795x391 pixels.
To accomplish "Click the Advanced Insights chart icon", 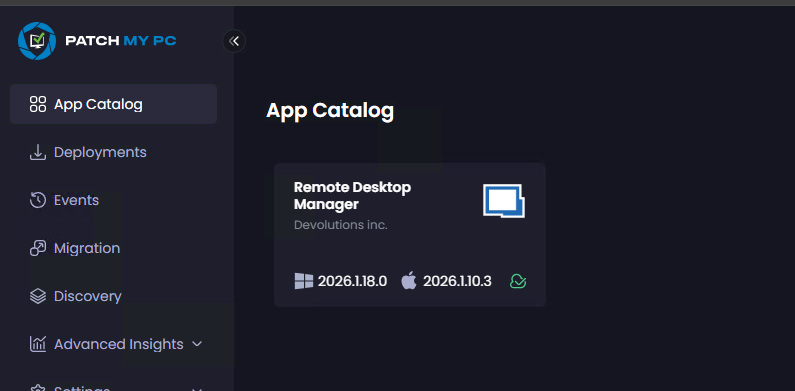I will (x=38, y=344).
